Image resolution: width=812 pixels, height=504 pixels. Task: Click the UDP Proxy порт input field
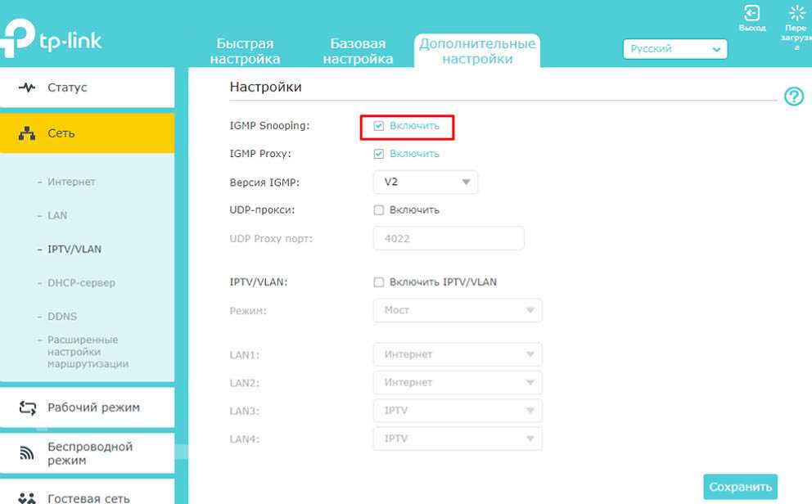point(449,239)
